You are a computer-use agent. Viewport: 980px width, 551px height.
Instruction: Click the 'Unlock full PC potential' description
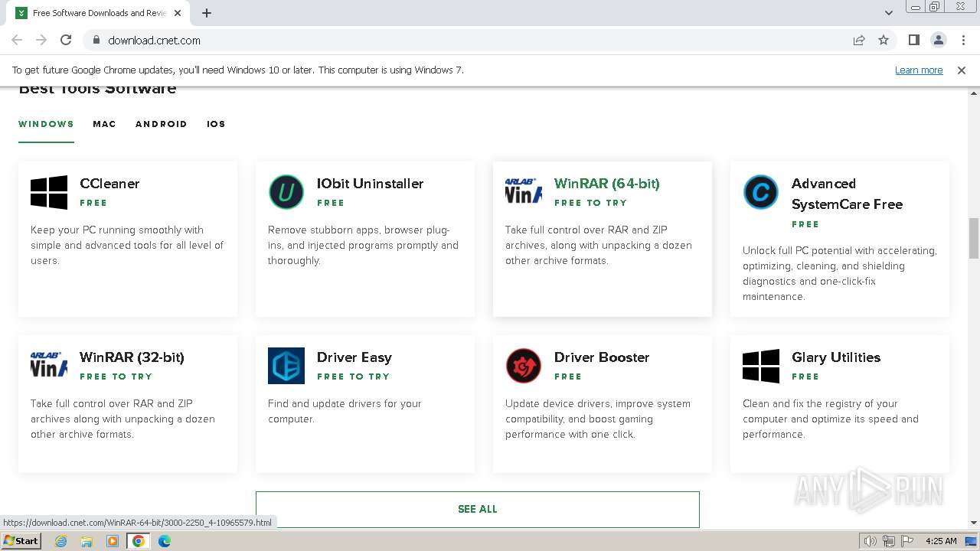[x=840, y=274]
